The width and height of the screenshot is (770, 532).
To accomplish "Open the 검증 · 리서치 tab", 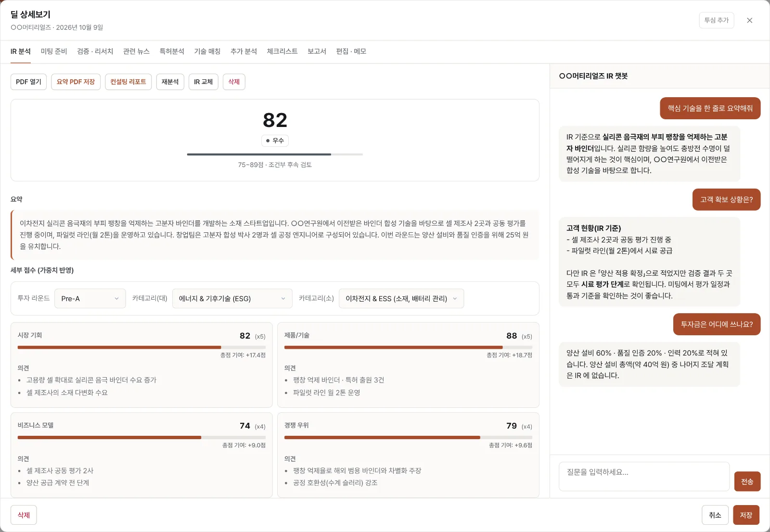I will coord(95,51).
